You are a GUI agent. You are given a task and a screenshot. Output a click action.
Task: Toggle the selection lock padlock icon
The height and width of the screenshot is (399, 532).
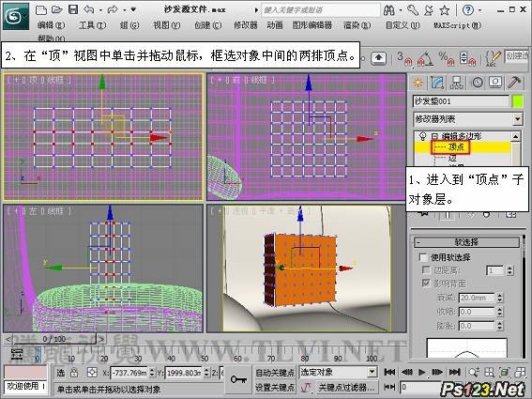point(74,373)
